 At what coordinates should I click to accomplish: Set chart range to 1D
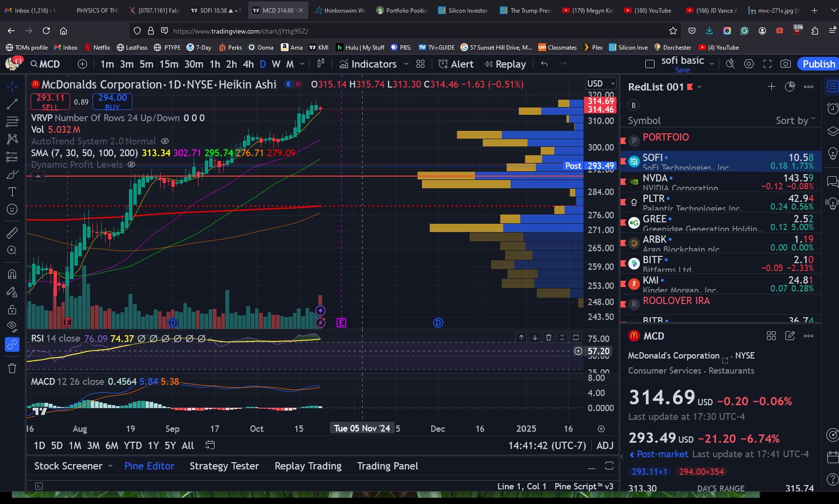39,446
